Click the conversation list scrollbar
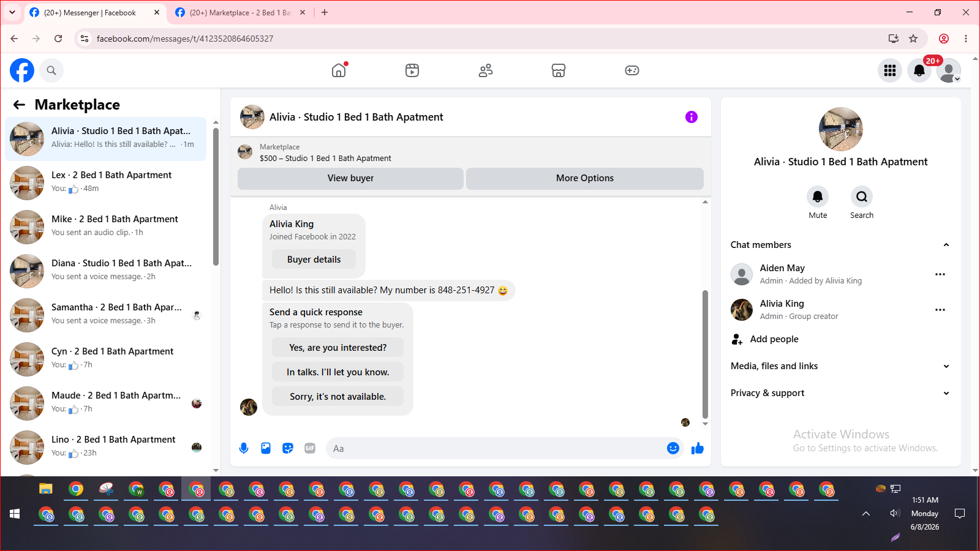This screenshot has width=980, height=551. point(216,196)
